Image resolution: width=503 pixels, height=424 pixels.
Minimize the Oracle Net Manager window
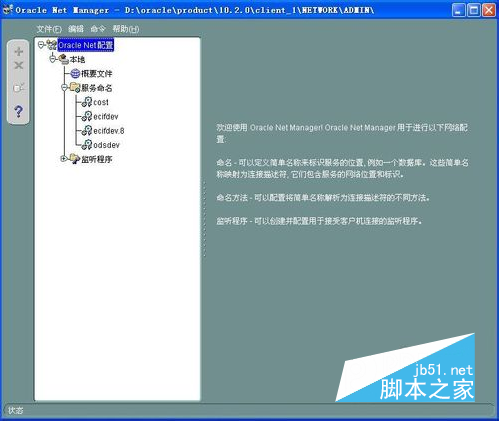(459, 10)
